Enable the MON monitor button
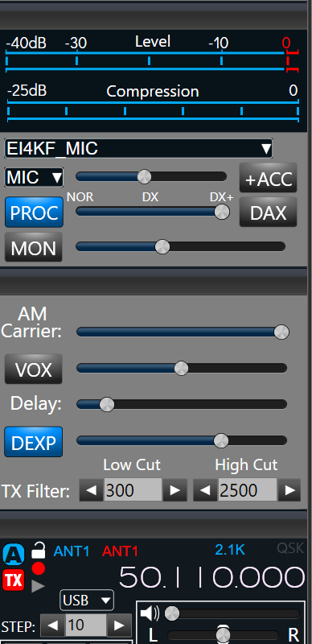Image resolution: width=312 pixels, height=644 pixels. click(x=34, y=248)
